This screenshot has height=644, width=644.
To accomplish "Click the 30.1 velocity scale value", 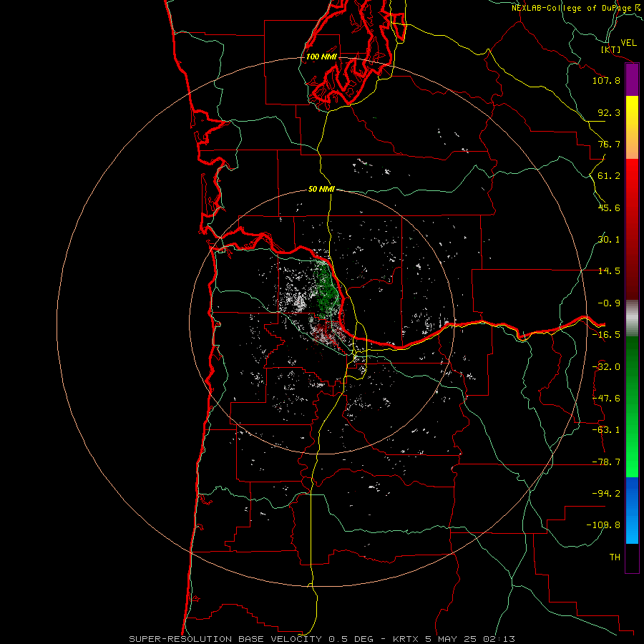I will [x=609, y=239].
